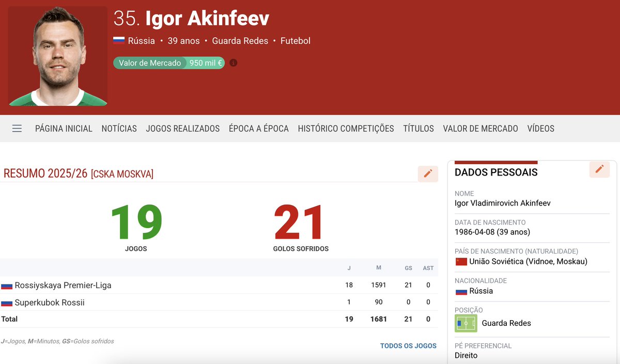Click the Soviet Union flag icon
The image size is (620, 364).
461,262
